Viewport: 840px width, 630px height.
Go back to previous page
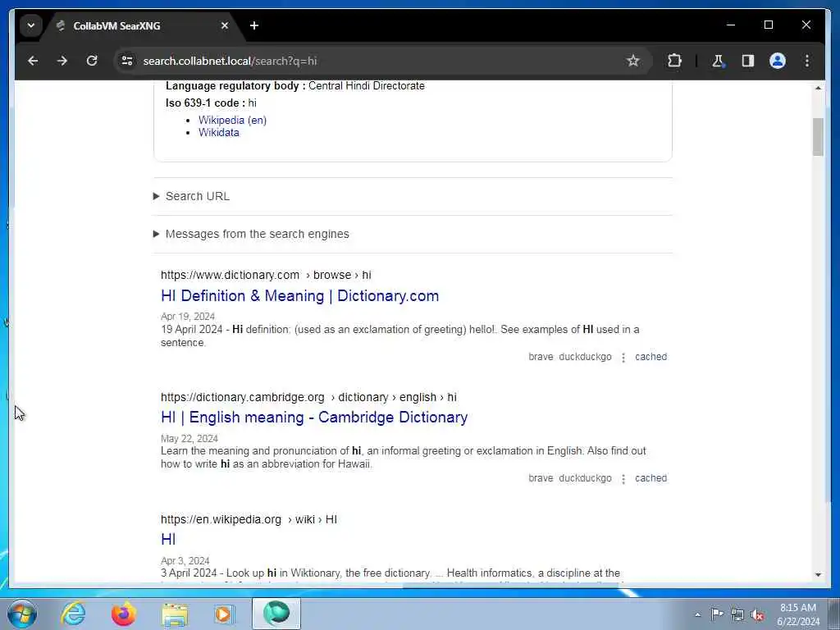coord(33,61)
